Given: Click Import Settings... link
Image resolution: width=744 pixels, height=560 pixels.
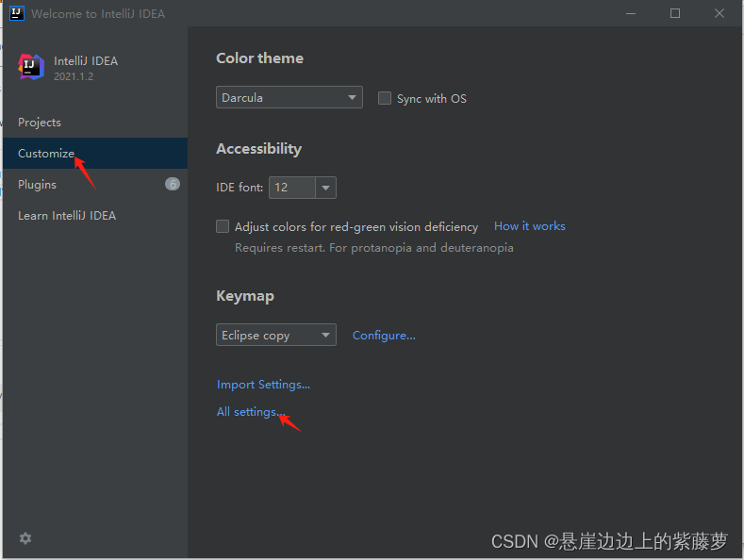Looking at the screenshot, I should (263, 385).
